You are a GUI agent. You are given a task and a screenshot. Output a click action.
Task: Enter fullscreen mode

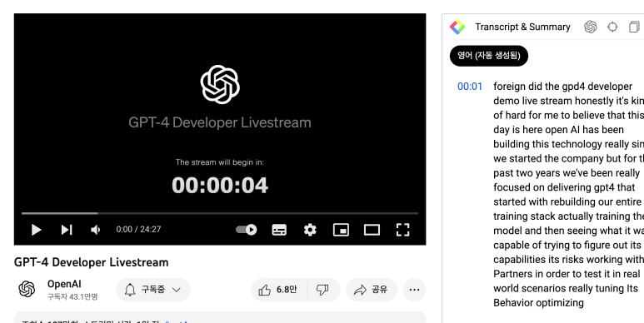pos(402,230)
